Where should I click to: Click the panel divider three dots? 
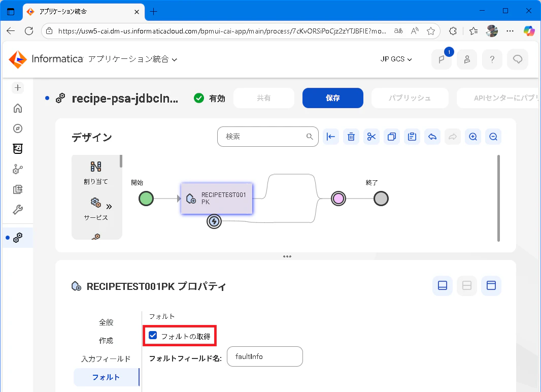[287, 256]
